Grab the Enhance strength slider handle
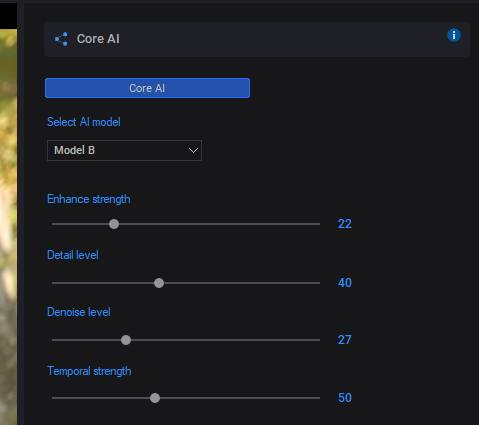The image size is (479, 425). pyautogui.click(x=114, y=224)
